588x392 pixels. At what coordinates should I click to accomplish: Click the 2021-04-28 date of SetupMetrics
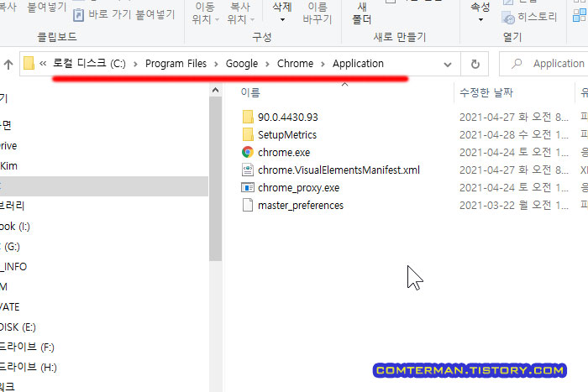click(514, 134)
